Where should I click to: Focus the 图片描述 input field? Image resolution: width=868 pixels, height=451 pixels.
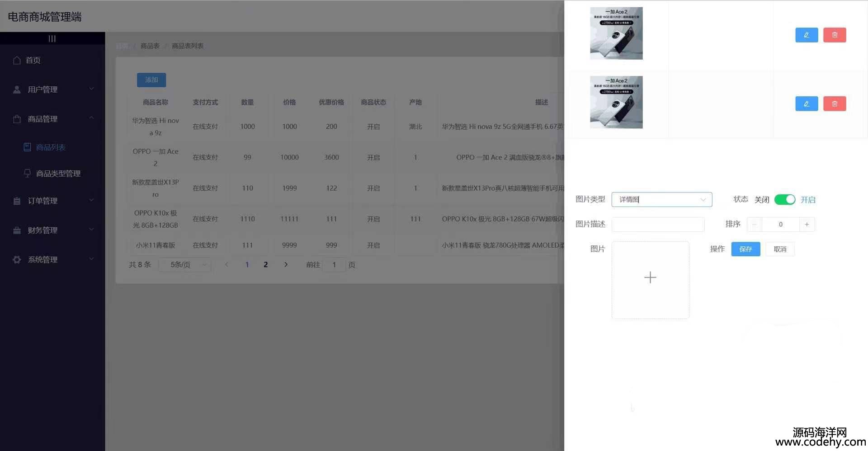658,225
